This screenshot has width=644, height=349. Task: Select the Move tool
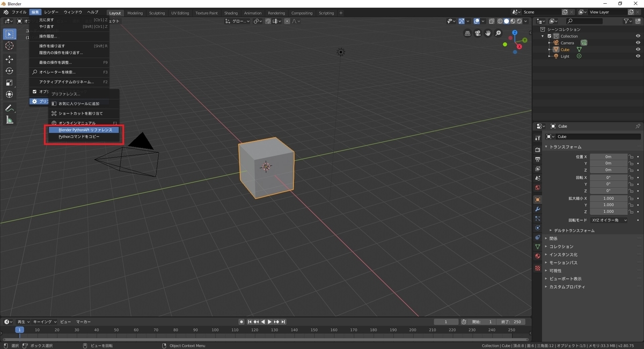pyautogui.click(x=9, y=59)
